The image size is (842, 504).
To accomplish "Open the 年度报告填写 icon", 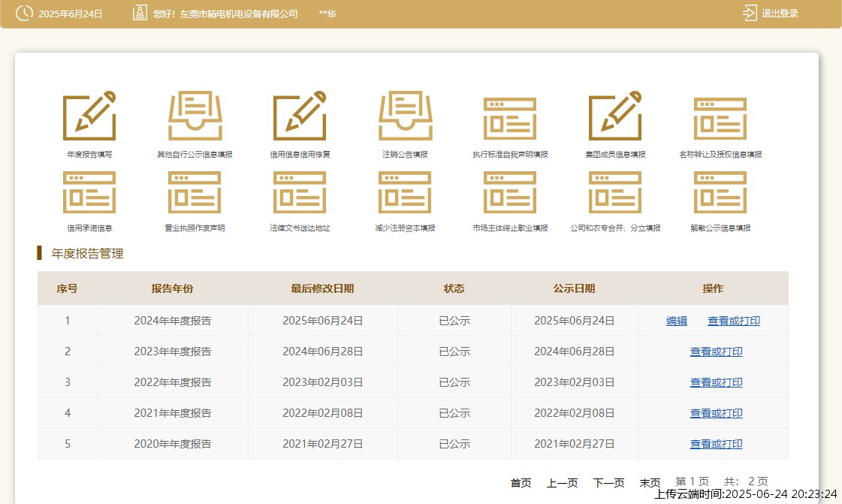I will [x=89, y=116].
